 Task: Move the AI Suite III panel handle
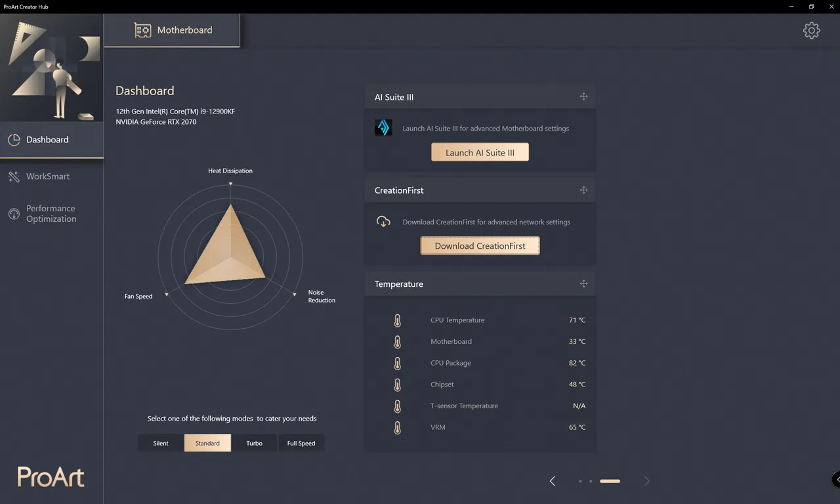click(583, 96)
